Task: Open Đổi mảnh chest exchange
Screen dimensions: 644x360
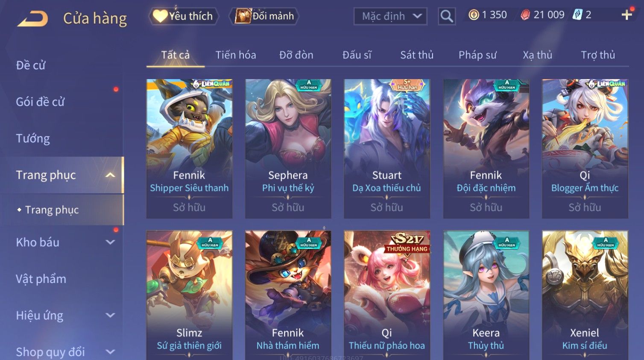Action: point(265,16)
